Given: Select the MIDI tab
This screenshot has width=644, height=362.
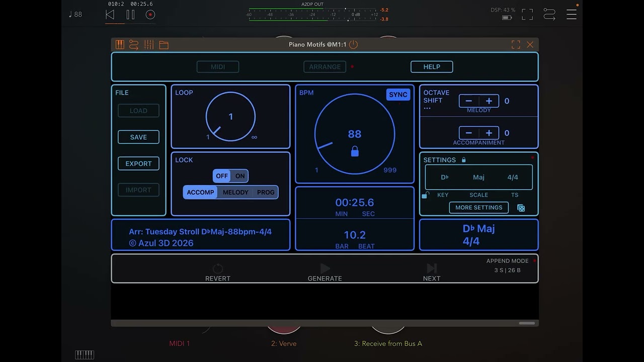Looking at the screenshot, I should [x=218, y=67].
